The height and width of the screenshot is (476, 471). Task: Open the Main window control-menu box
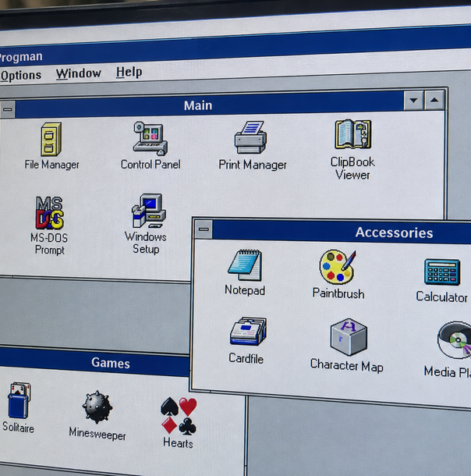coord(8,109)
